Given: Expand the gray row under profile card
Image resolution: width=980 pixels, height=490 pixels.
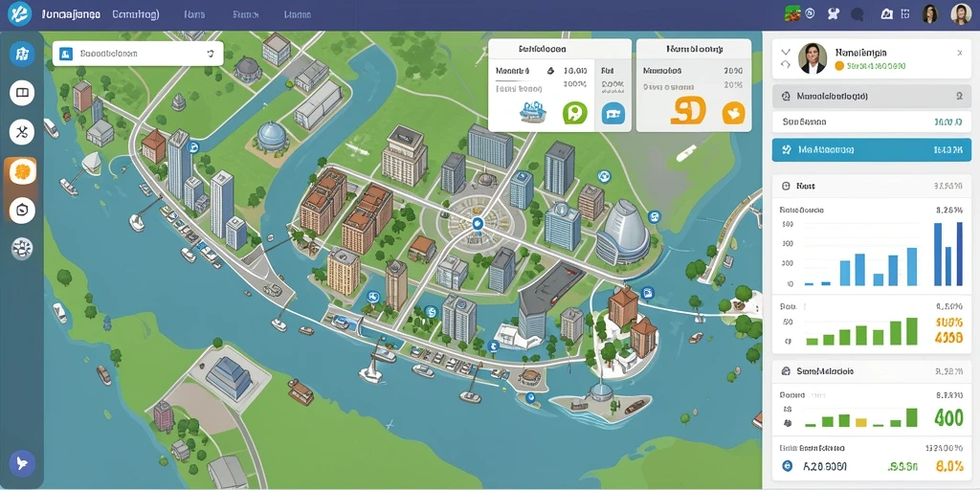Looking at the screenshot, I should [871, 97].
